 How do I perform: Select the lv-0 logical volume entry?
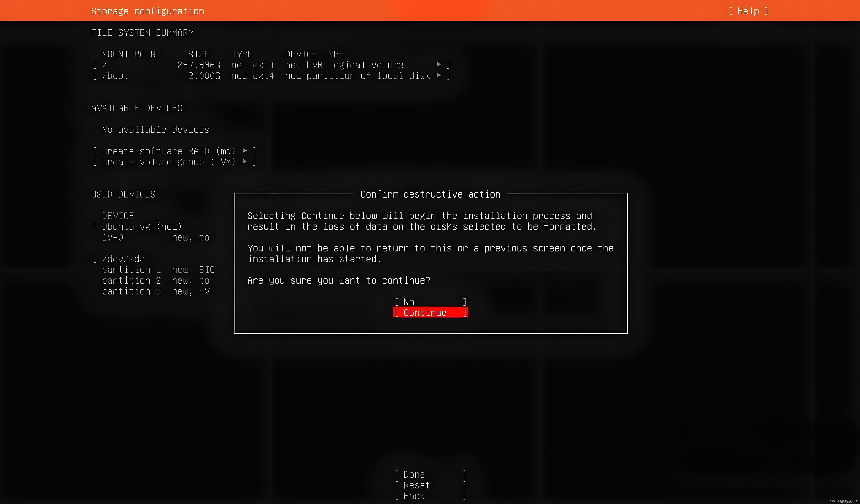click(113, 237)
